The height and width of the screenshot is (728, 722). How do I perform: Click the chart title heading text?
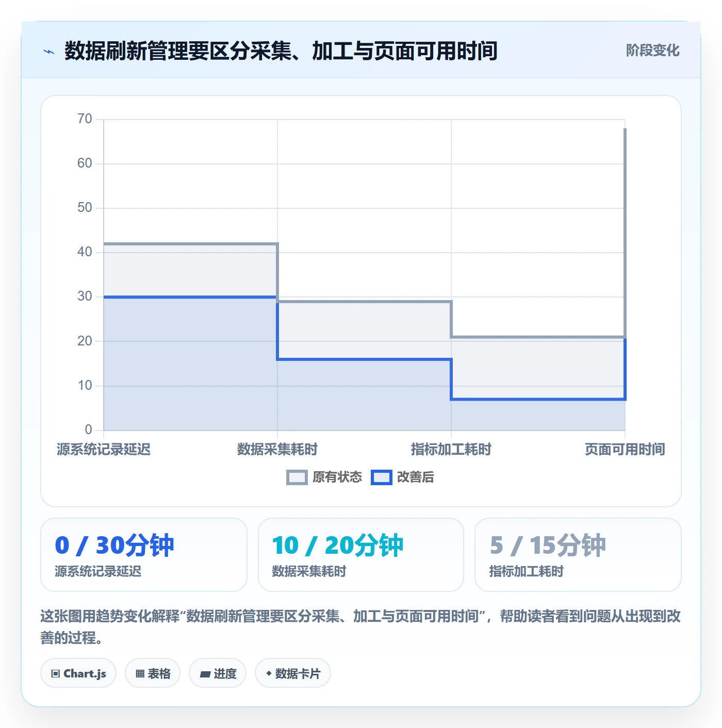[x=281, y=51]
